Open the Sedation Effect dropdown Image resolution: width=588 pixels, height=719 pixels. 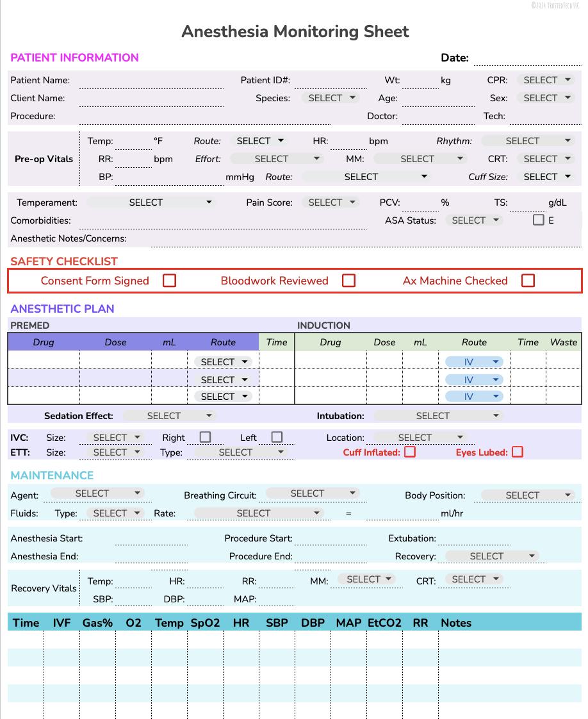tap(169, 415)
